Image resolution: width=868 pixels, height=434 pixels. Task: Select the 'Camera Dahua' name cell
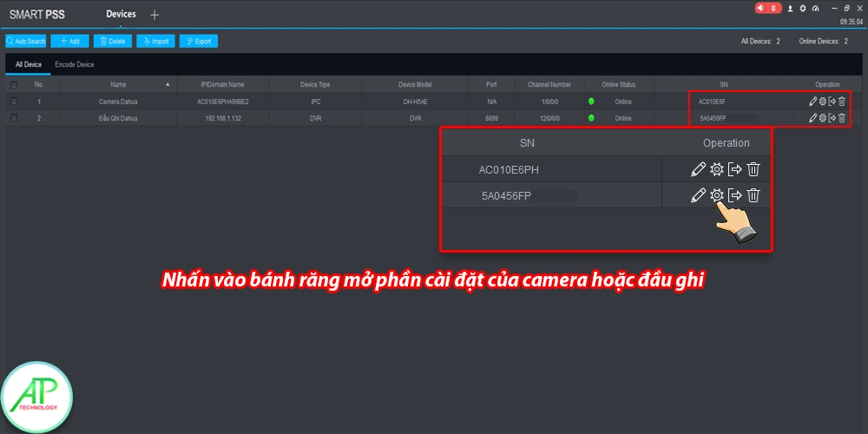118,102
